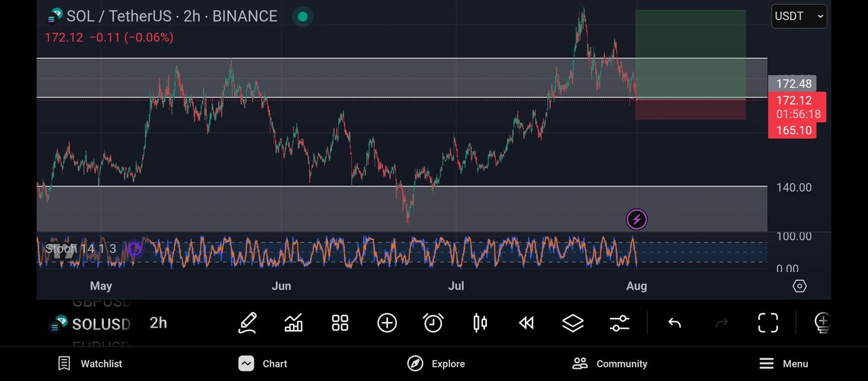Tap the green market status dot
Image resolution: width=868 pixels, height=381 pixels.
pyautogui.click(x=302, y=16)
